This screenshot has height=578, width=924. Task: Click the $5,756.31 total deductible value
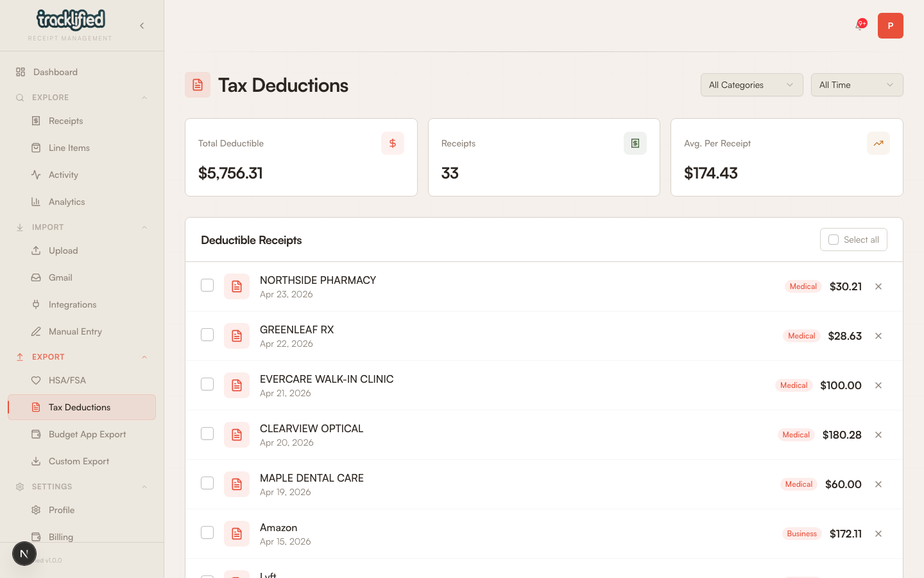tap(230, 173)
